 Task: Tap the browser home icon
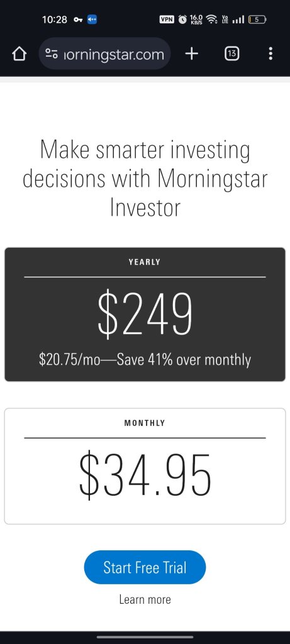[x=19, y=54]
